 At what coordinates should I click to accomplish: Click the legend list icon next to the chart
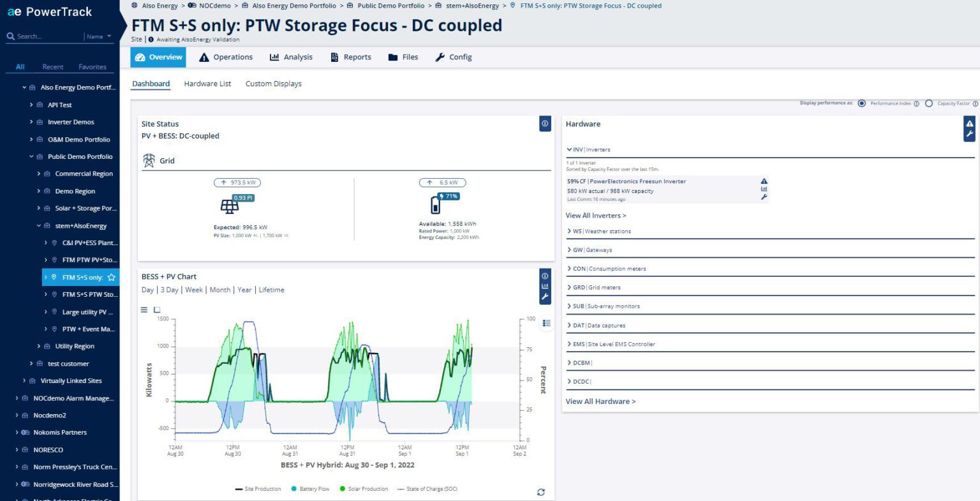(546, 324)
